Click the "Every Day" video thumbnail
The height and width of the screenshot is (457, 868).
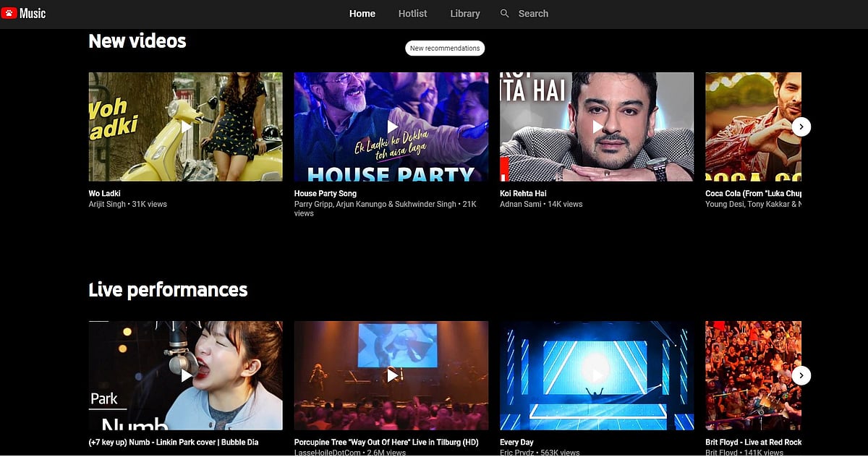tap(596, 375)
